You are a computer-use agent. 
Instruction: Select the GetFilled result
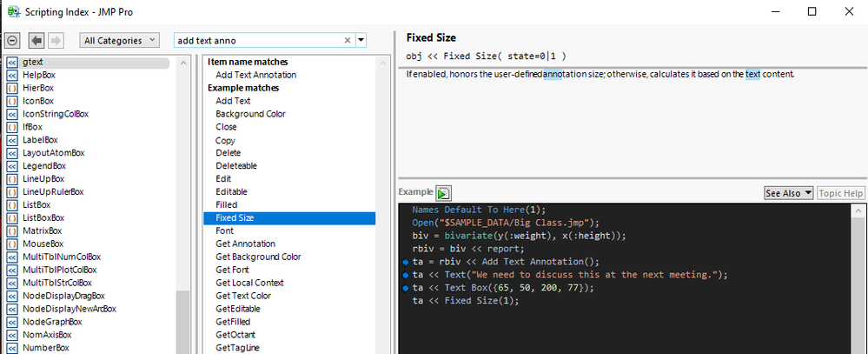click(x=233, y=322)
